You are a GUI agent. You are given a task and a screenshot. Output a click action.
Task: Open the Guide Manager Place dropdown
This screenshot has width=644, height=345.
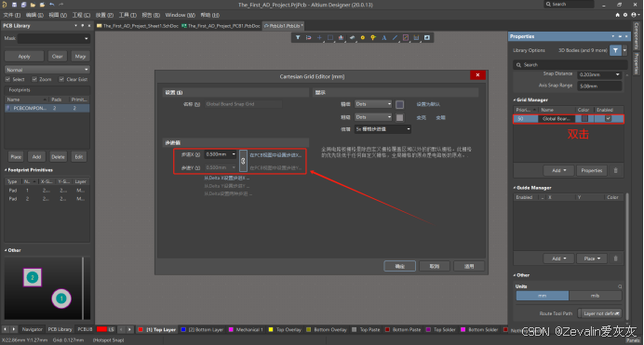pyautogui.click(x=592, y=259)
